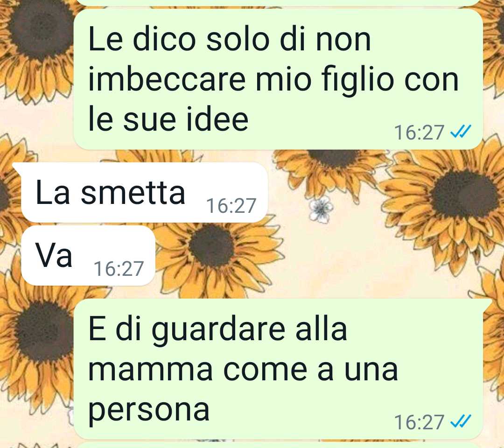This screenshot has height=448, width=504.
Task: Click the 16:27 timestamp beside 'La smetta'
Action: click(x=231, y=206)
